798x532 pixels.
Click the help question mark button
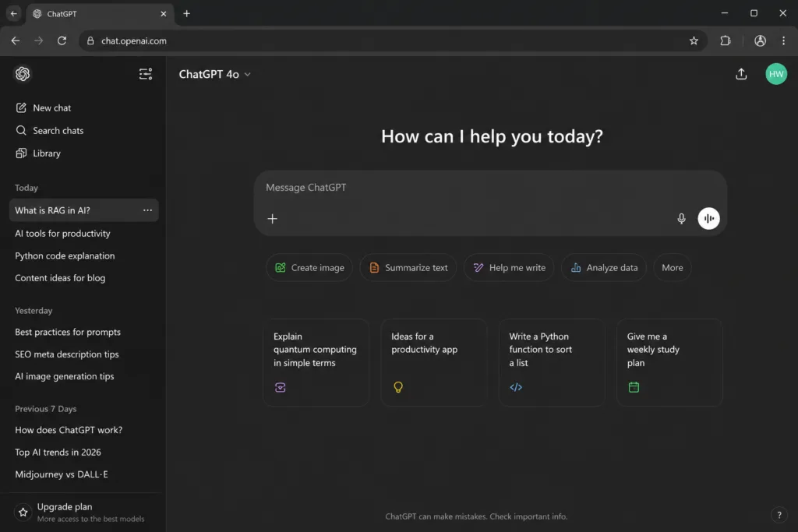pos(779,515)
